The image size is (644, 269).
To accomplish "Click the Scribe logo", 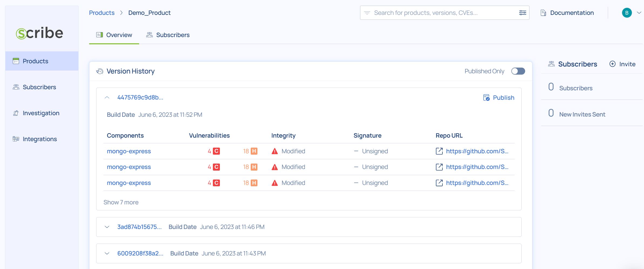I will (x=39, y=33).
